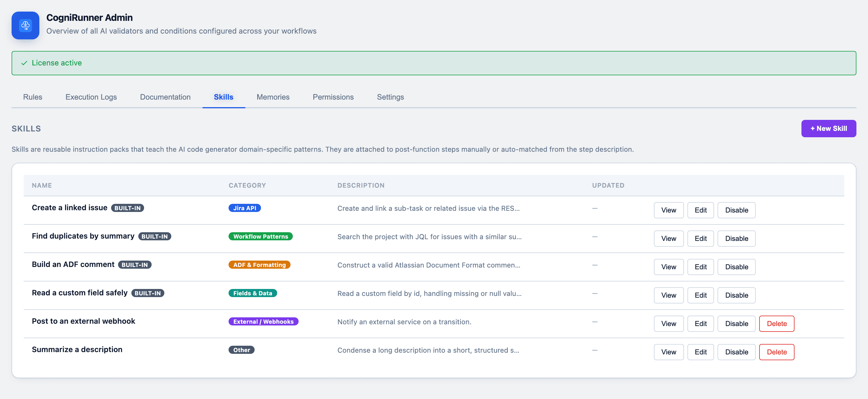The image size is (868, 399).
Task: Edit the Build an ADF comment skill
Action: [700, 267]
